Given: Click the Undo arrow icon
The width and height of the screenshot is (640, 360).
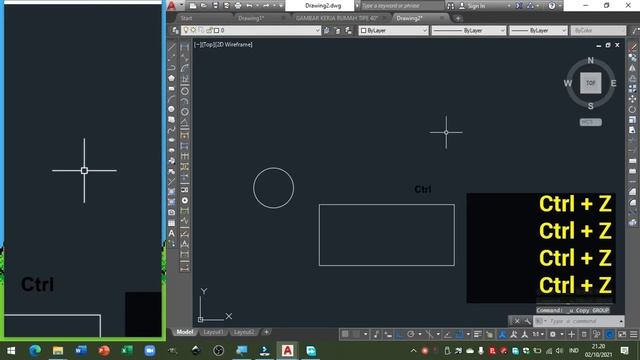Looking at the screenshot, I should click(x=249, y=6).
